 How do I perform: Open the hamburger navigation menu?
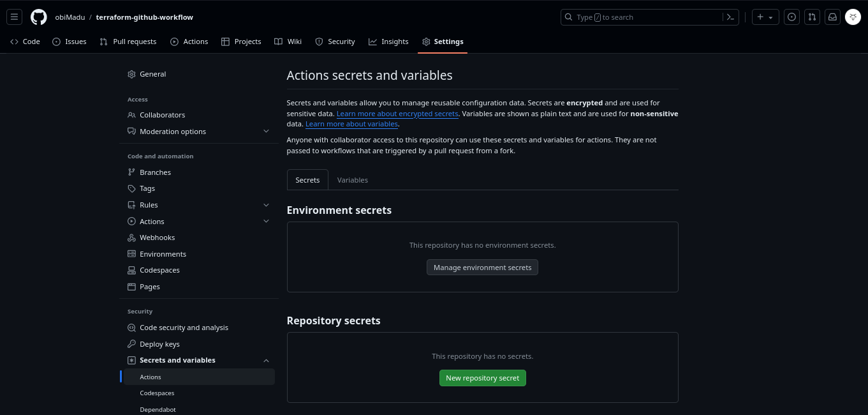pos(15,17)
